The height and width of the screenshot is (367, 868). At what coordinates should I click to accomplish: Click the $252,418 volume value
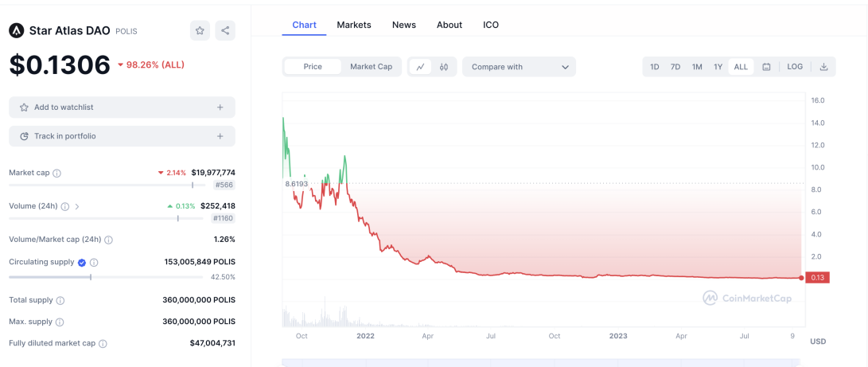click(217, 206)
